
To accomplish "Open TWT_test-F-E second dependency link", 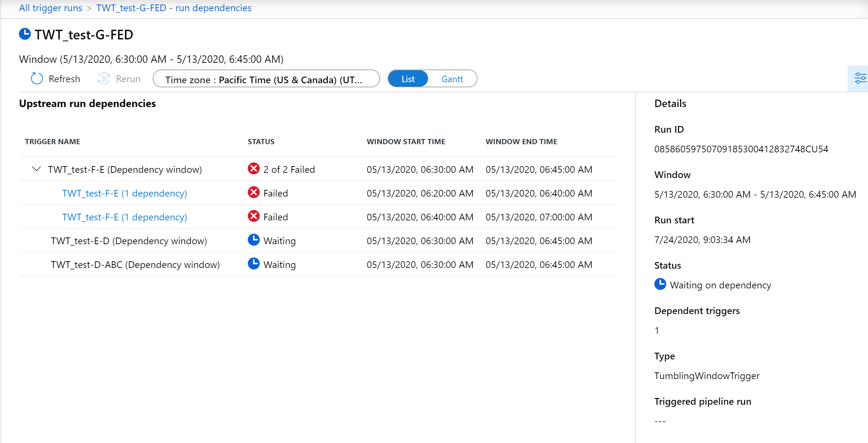I will pos(124,217).
